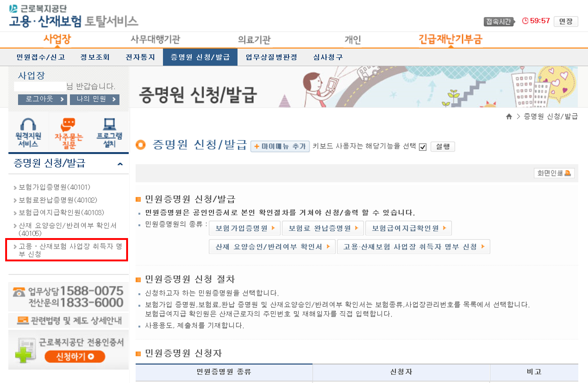The height and width of the screenshot is (383, 588).
Task: Select 업무상질병판정 submenu
Action: (272, 57)
